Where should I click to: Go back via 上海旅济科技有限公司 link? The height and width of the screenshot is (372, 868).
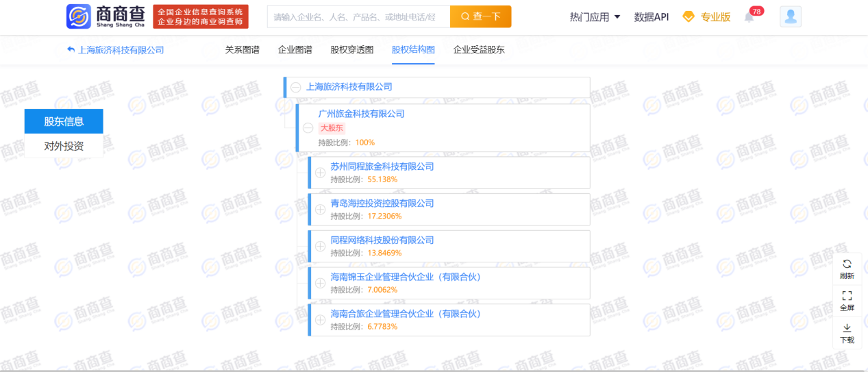(121, 50)
